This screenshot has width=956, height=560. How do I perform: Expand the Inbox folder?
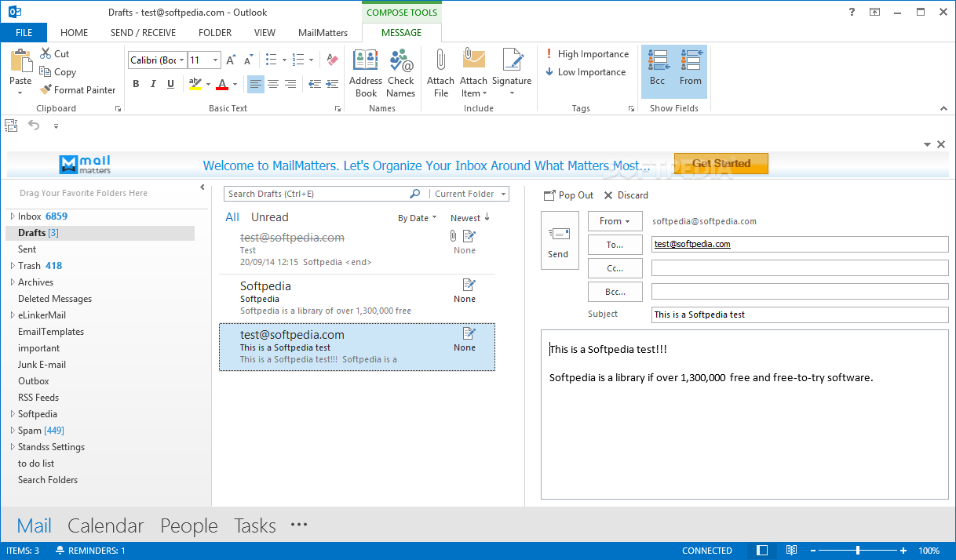click(x=13, y=216)
